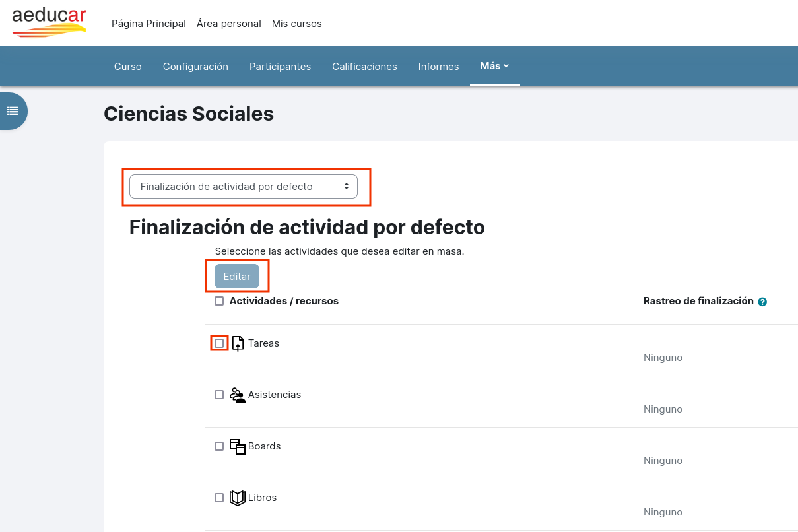Click the aeducar logo
This screenshot has width=798, height=532.
point(49,22)
